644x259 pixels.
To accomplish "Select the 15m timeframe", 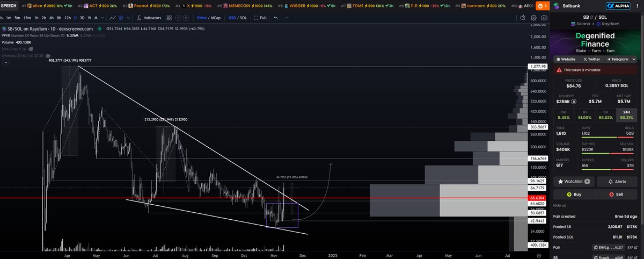I will [27, 18].
